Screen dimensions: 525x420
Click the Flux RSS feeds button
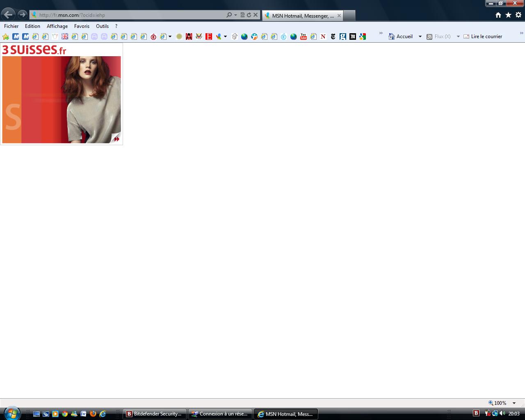438,37
